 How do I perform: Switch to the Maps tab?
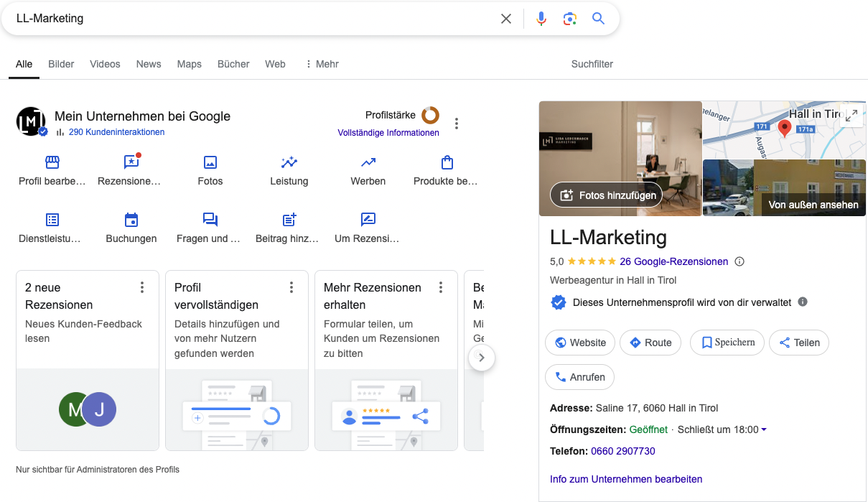[x=190, y=64]
